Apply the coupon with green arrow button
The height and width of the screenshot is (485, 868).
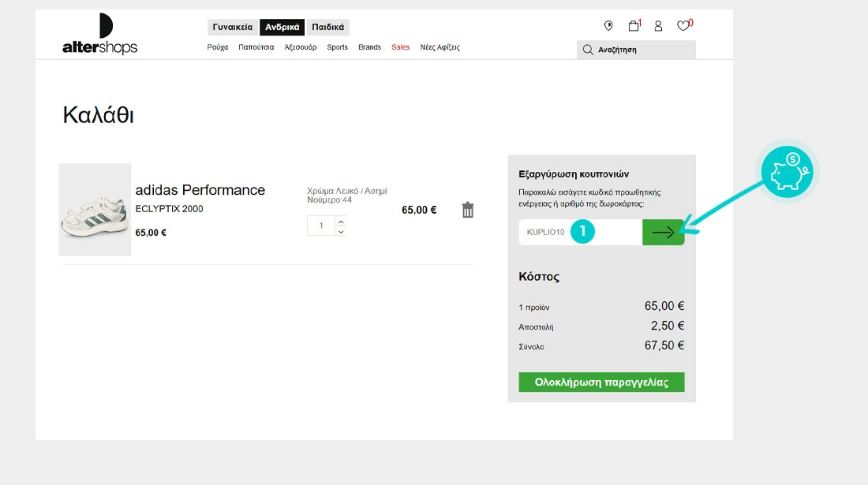[x=663, y=232]
